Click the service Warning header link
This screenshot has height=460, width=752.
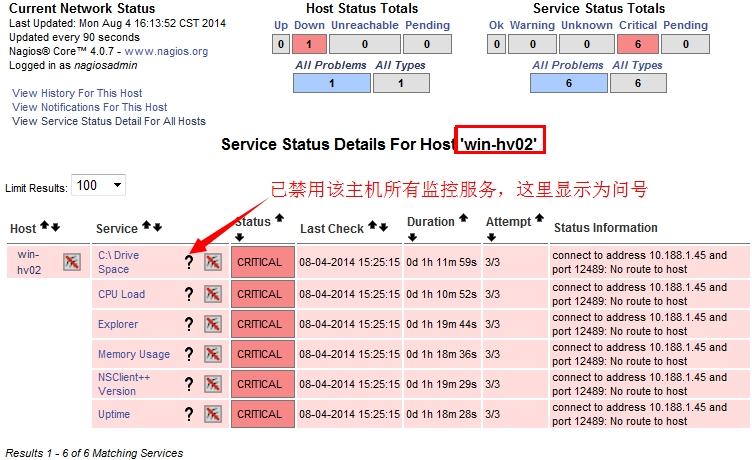(532, 25)
